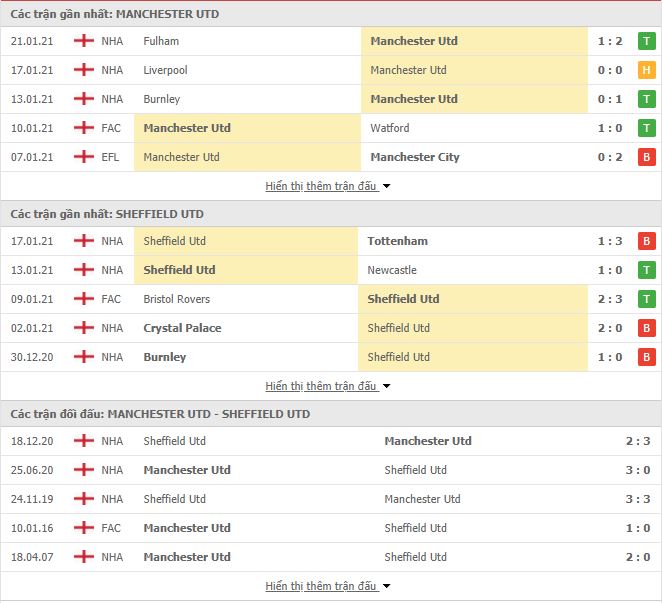
Task: Expand more Manchester Utd recent matches
Action: (328, 186)
